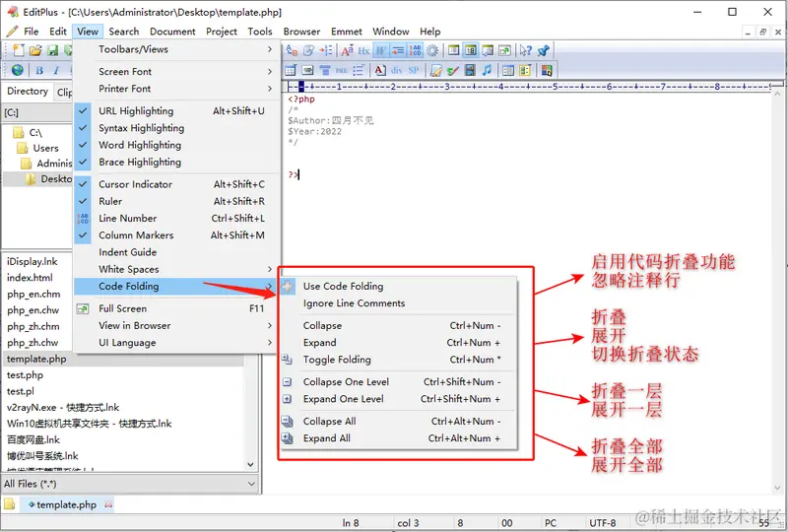Screen dimensions: 788x532
Task: Disable Brace Highlighting option
Action: 176,162
